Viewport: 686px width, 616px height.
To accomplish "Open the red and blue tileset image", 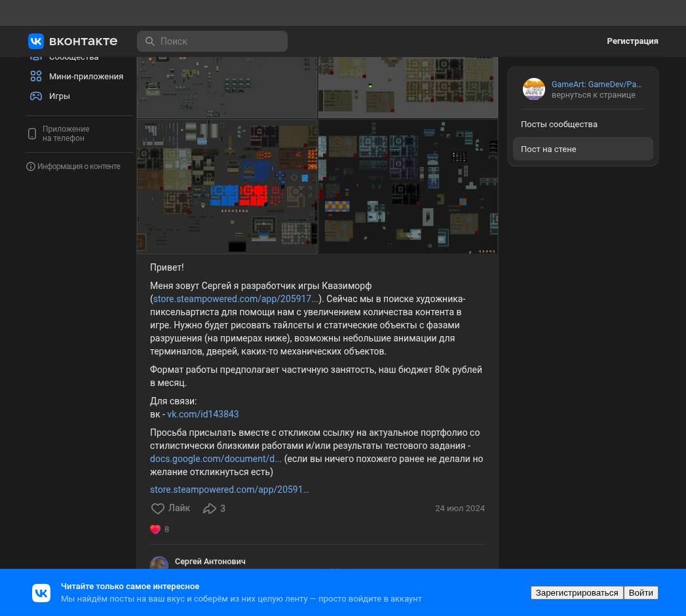I will 227,186.
